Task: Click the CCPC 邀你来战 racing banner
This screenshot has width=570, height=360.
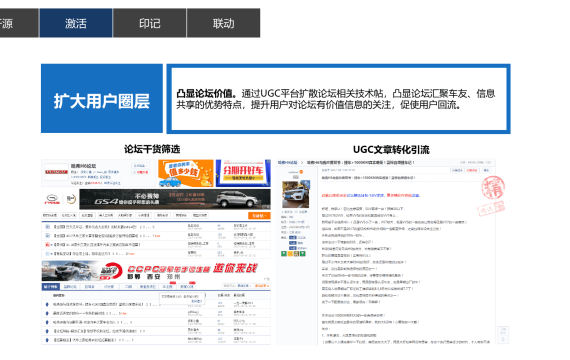Action: 156,271
